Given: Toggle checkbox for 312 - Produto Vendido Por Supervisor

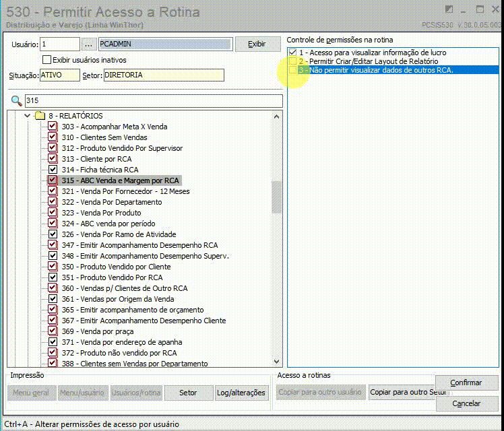Looking at the screenshot, I should tap(53, 147).
